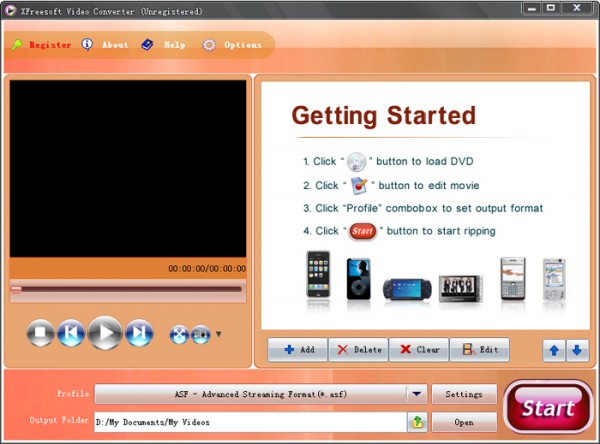
Task: Expand the snapshot options arrow
Action: click(x=218, y=334)
